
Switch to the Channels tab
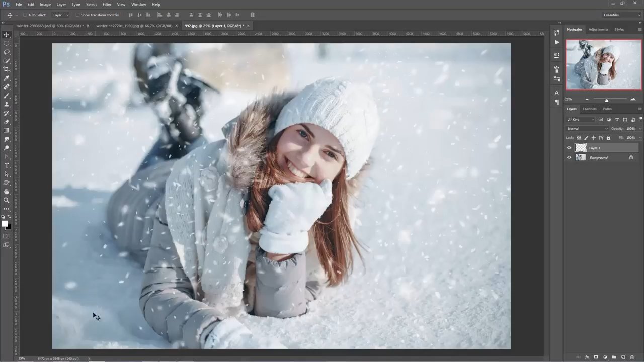589,109
